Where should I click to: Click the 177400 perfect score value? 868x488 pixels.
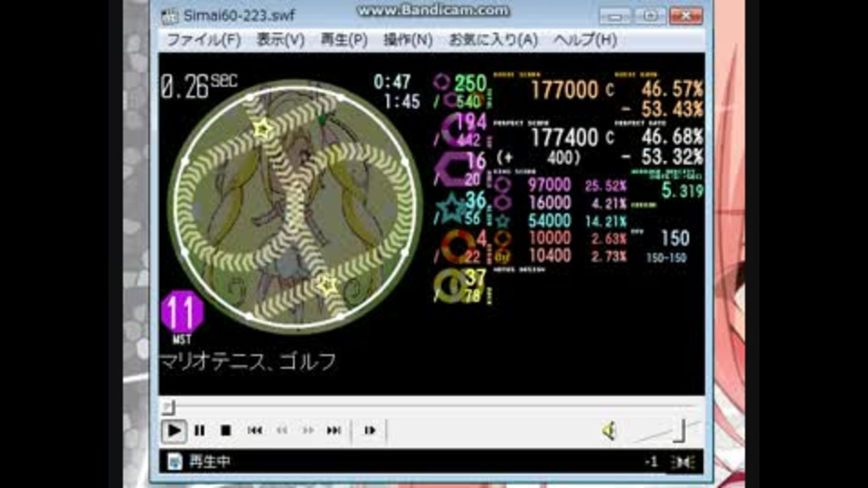[x=564, y=137]
